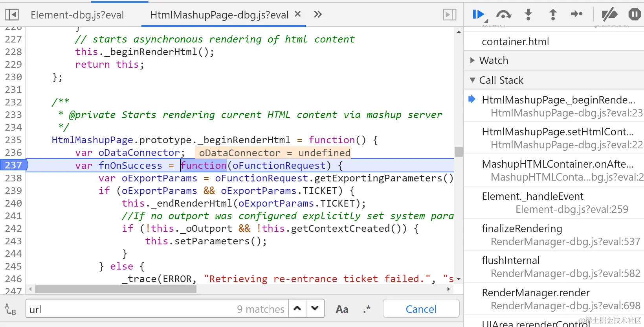Click the horizontal scrollbar thumb
The image size is (644, 327).
click(116, 289)
